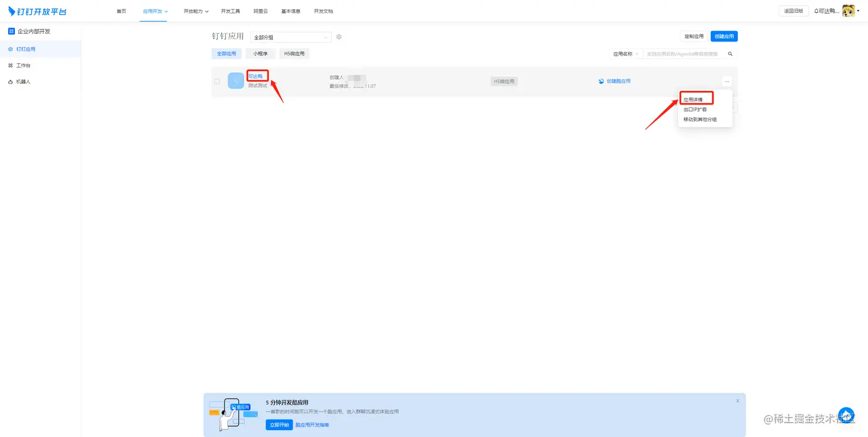Click the 可达鸭 app icon thumbnail
Screen dimensions: 868x437
tap(236, 81)
